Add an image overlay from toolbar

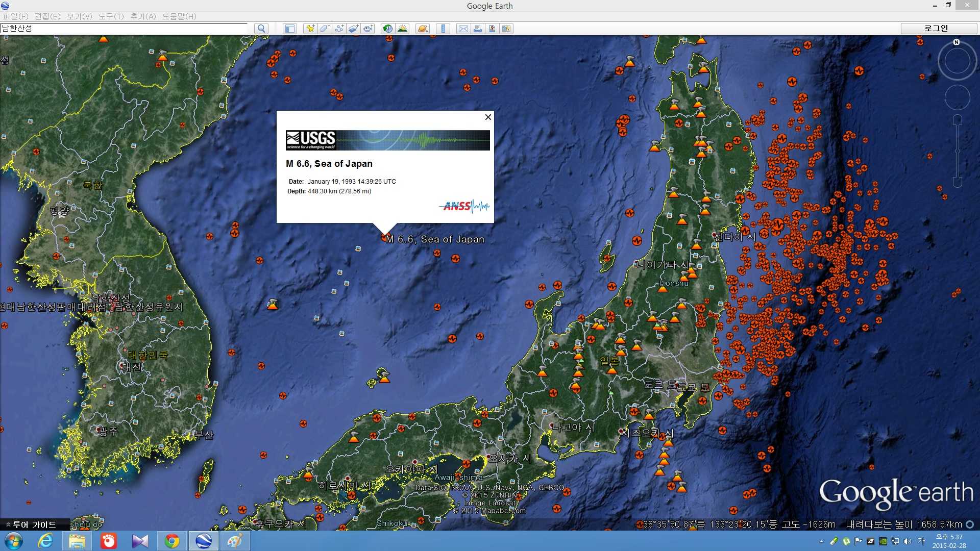(354, 29)
